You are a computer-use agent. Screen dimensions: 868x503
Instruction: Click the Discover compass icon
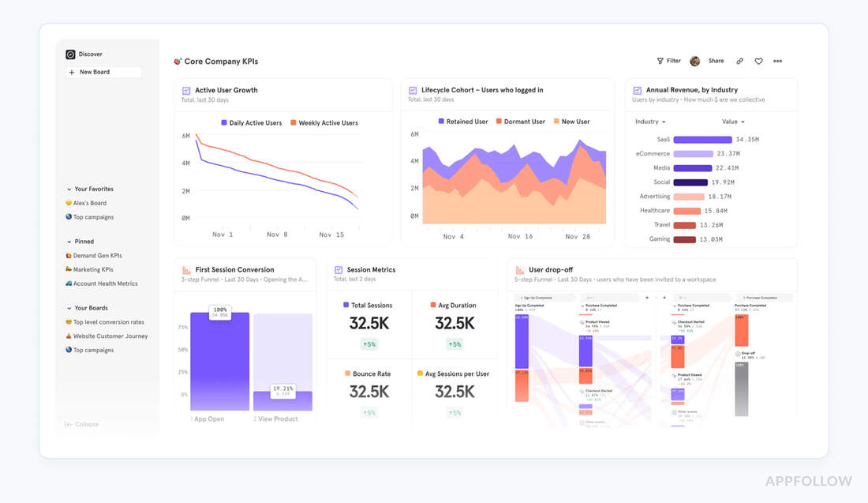[69, 54]
